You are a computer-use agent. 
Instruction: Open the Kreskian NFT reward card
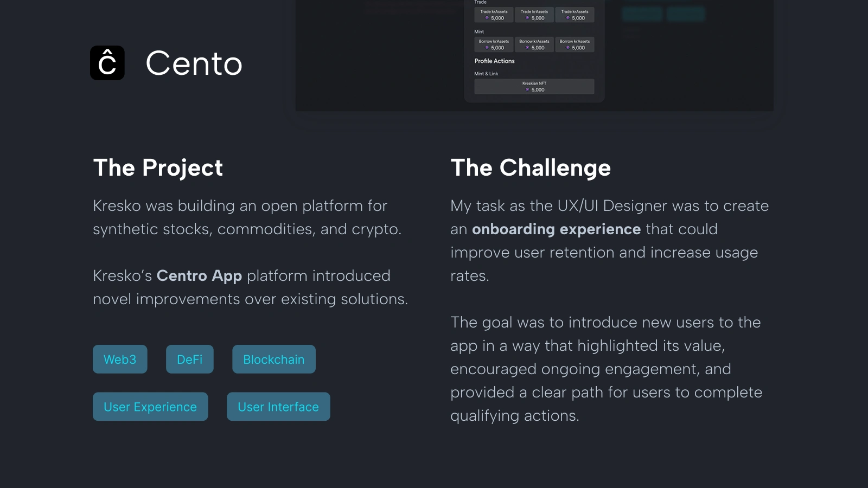534,87
